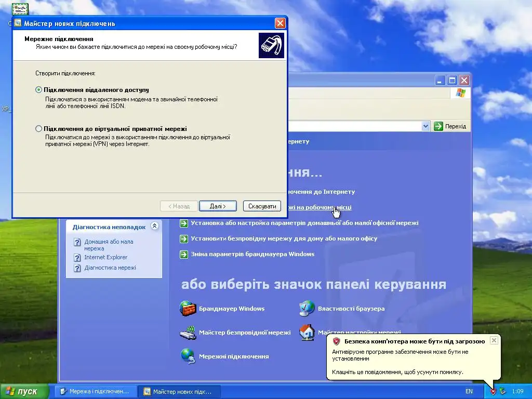
Task: Select the virtual private network radio button
Action: (38, 129)
